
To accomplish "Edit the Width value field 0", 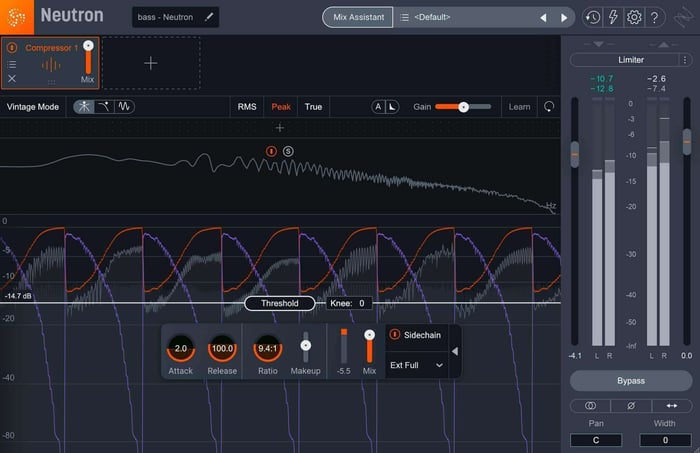I will click(665, 440).
